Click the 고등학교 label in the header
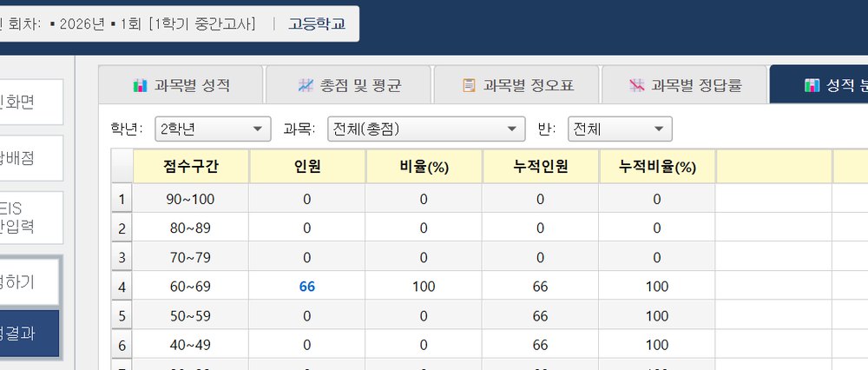Screen dimensions: 868x370 (x=317, y=23)
